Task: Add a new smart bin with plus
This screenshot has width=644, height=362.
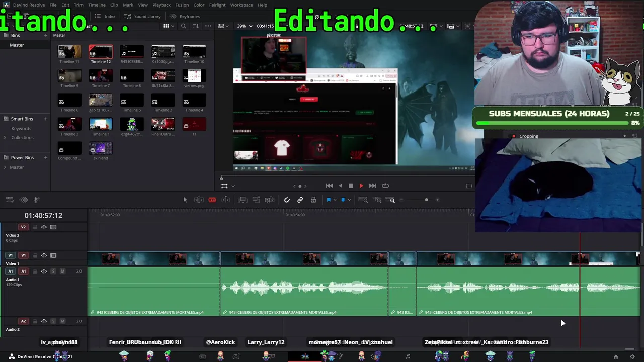Action: click(45, 119)
